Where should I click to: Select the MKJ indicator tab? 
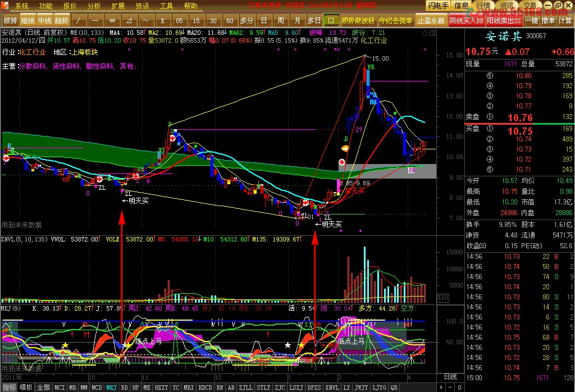pos(112,388)
